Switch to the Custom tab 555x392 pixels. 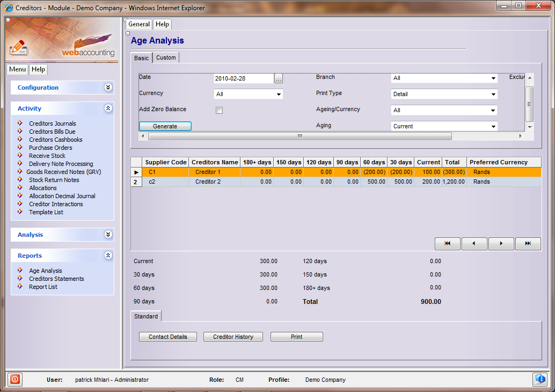166,58
